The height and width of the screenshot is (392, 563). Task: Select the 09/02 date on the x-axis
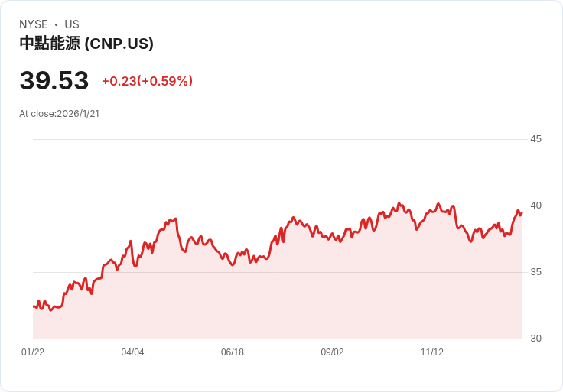point(332,352)
